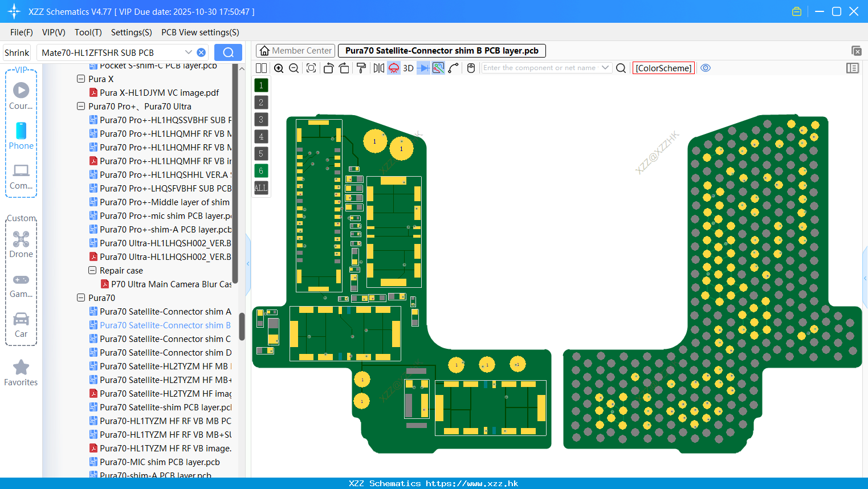
Task: Open Pura70 Satellite-Connector shim A file
Action: [160, 312]
